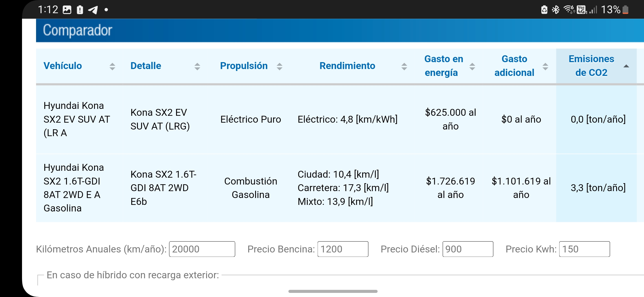
Task: Select the Hyundai Kona SX2 EV row
Action: tap(336, 119)
